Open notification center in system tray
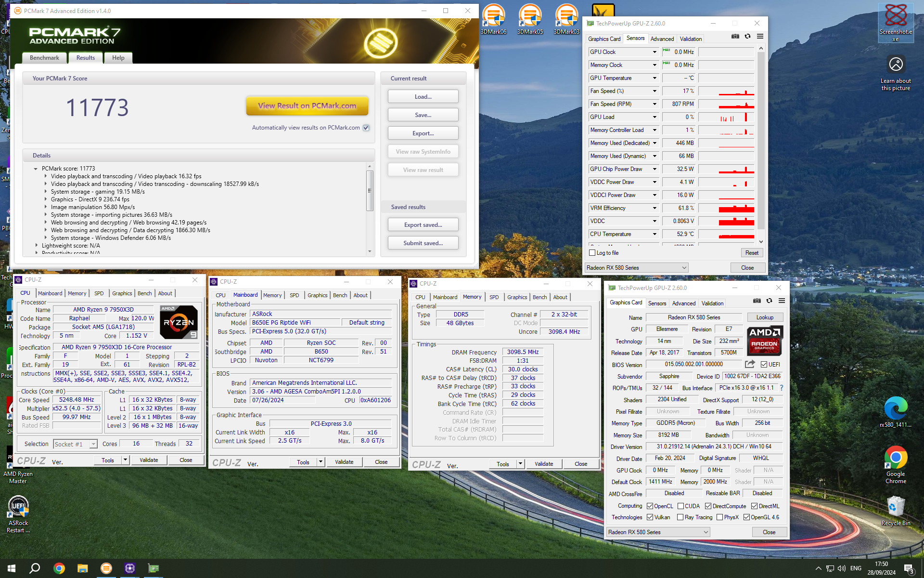This screenshot has width=924, height=578. 909,569
